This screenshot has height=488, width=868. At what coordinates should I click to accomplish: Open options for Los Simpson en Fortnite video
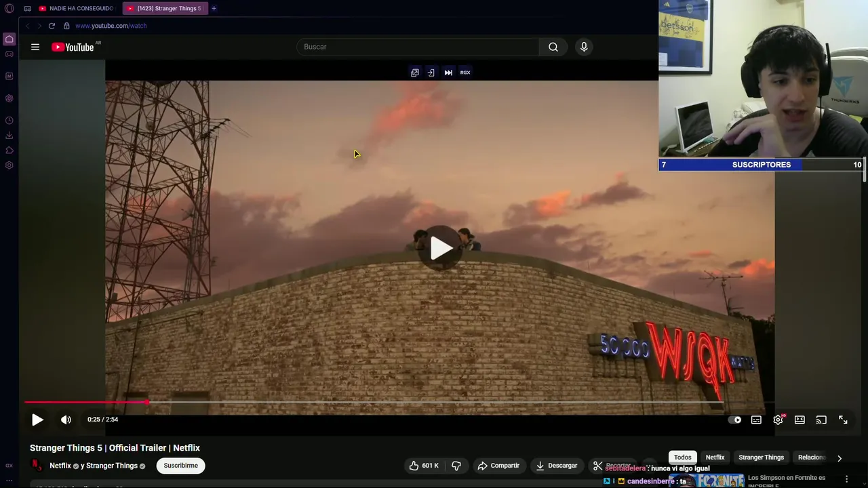pyautogui.click(x=846, y=479)
